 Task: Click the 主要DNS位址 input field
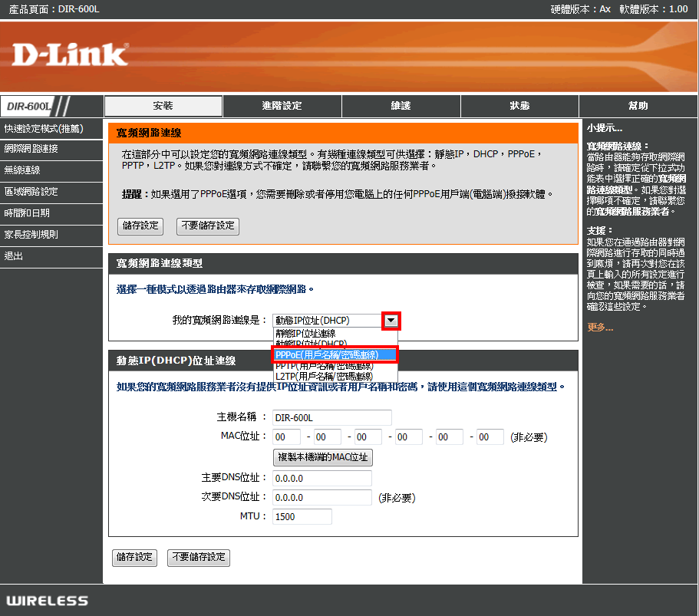322,478
